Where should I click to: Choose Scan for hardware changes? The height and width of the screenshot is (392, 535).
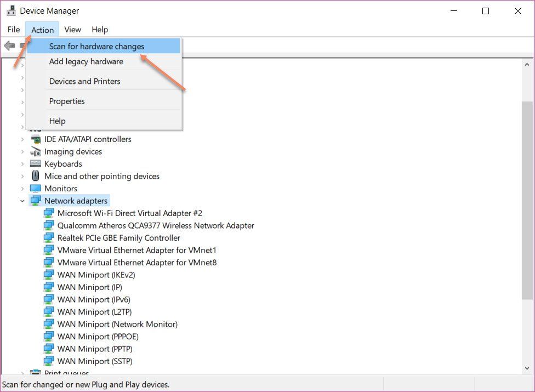(96, 47)
